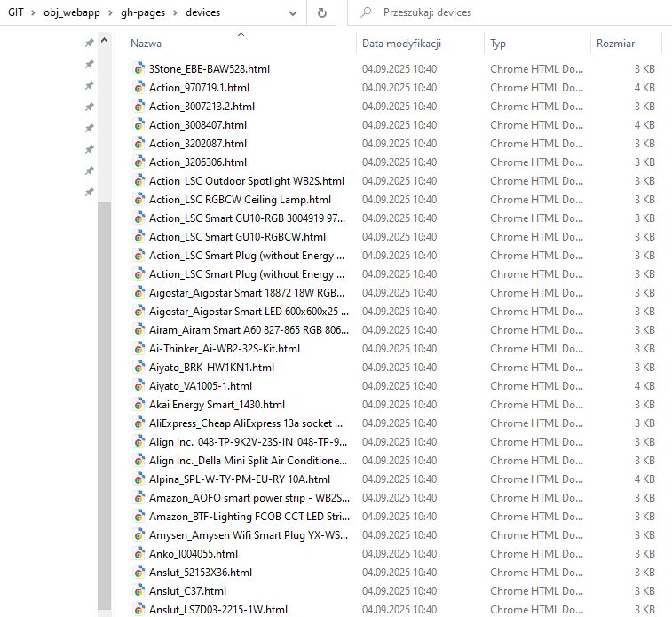Click the last pin icon in navigation pane
This screenshot has width=672, height=617.
[89, 192]
